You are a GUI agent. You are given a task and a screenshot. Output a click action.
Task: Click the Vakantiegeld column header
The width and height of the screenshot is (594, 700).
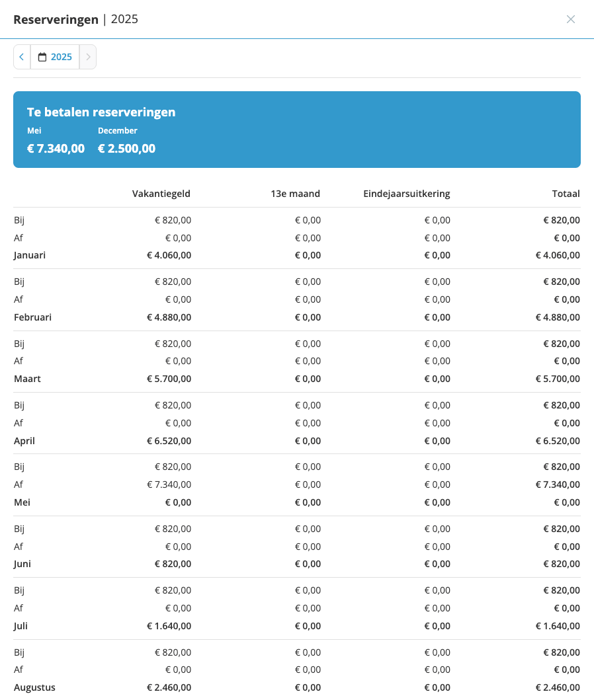161,194
